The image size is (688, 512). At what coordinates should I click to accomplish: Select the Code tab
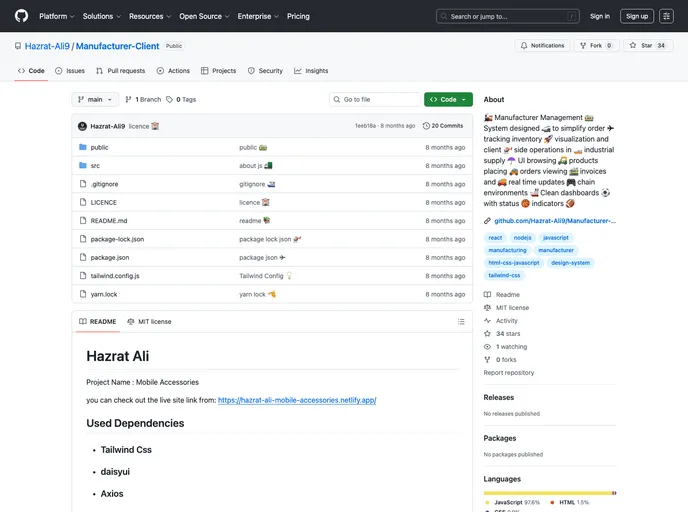[31, 71]
